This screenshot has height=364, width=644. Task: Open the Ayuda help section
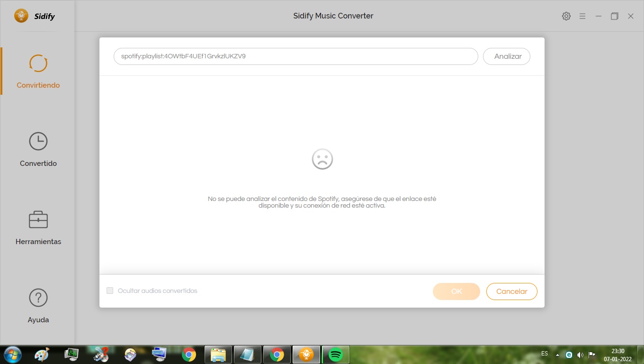[x=38, y=306]
